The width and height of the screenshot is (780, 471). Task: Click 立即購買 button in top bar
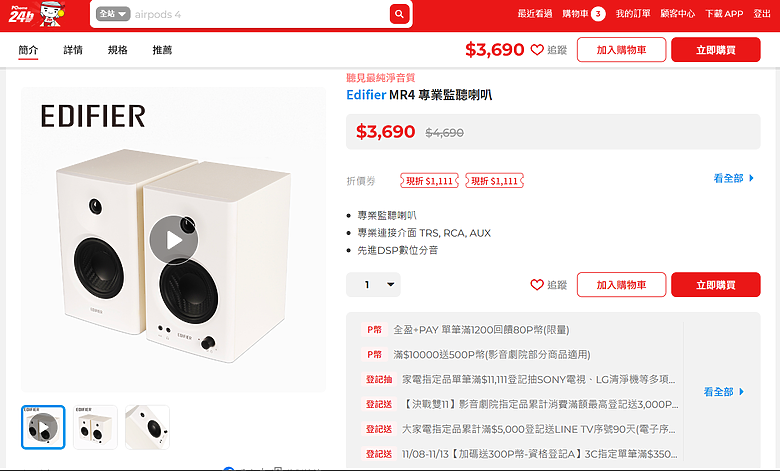[716, 50]
